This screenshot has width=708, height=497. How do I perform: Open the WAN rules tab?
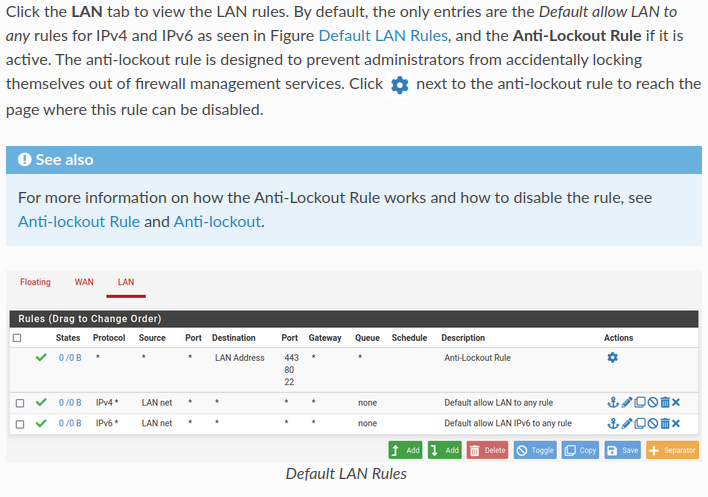coord(84,283)
